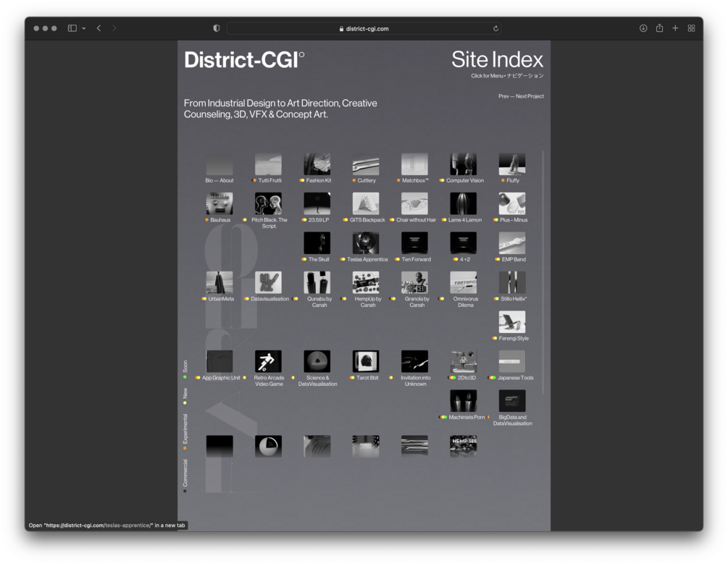Viewport: 728px width, 564px height.
Task: Open the Ten Forward project
Action: [414, 243]
